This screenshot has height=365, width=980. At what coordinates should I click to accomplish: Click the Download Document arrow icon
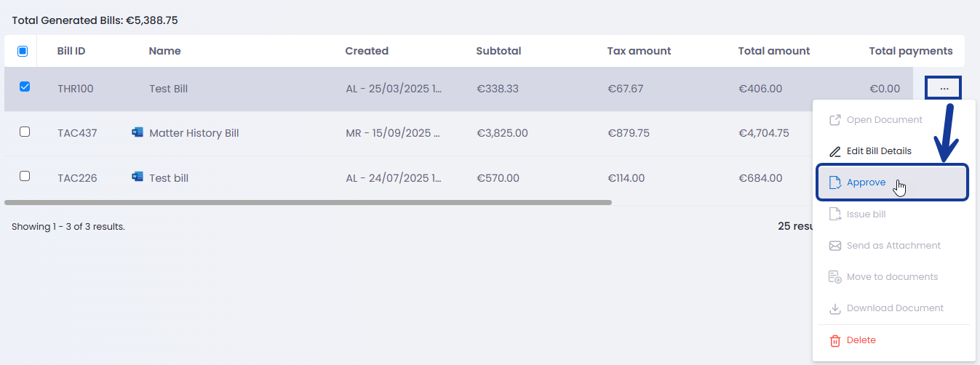(835, 308)
